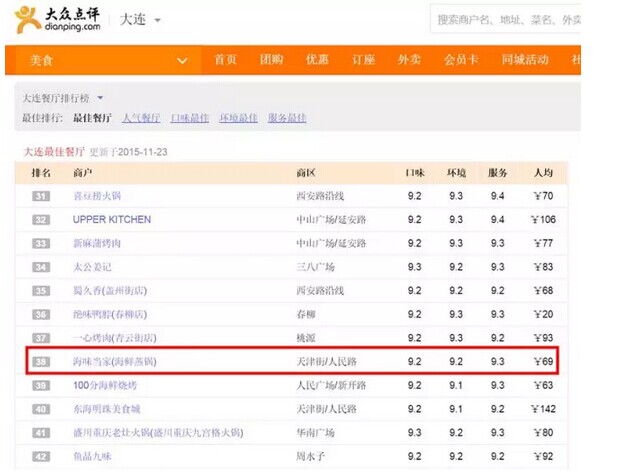Choose the 环境最佳 ranking link
The image size is (635, 472).
(239, 118)
